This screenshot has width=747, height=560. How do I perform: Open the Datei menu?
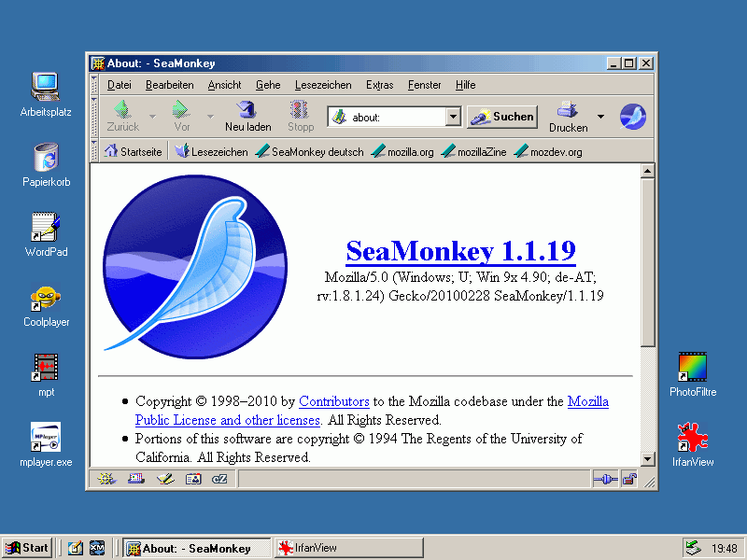tap(120, 85)
